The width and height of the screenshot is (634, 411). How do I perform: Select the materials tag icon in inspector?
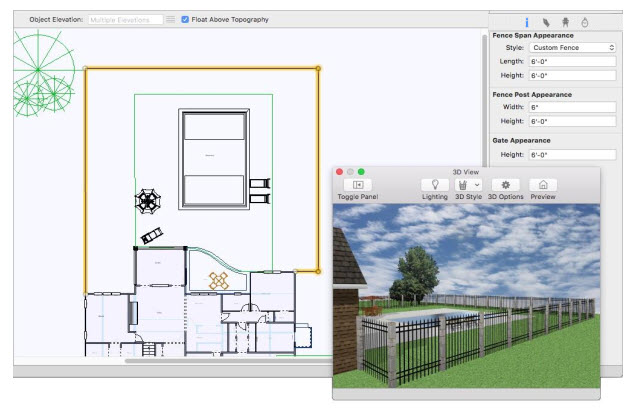coord(546,22)
